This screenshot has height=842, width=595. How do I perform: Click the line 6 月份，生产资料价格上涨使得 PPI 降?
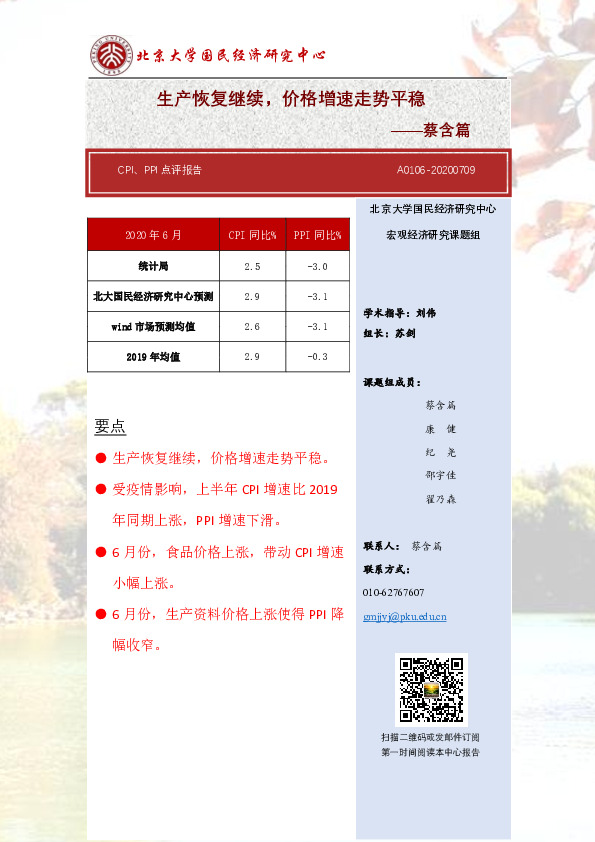pyautogui.click(x=228, y=614)
